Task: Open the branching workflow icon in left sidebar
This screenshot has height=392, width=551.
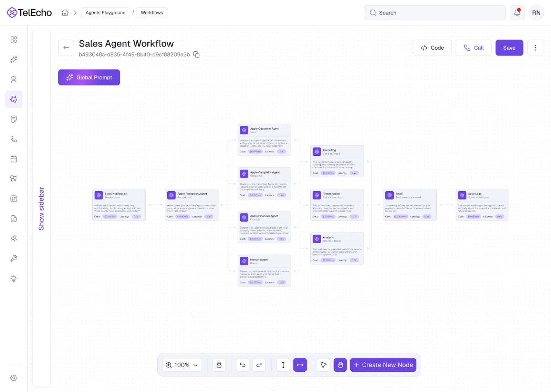Action: pos(14,179)
